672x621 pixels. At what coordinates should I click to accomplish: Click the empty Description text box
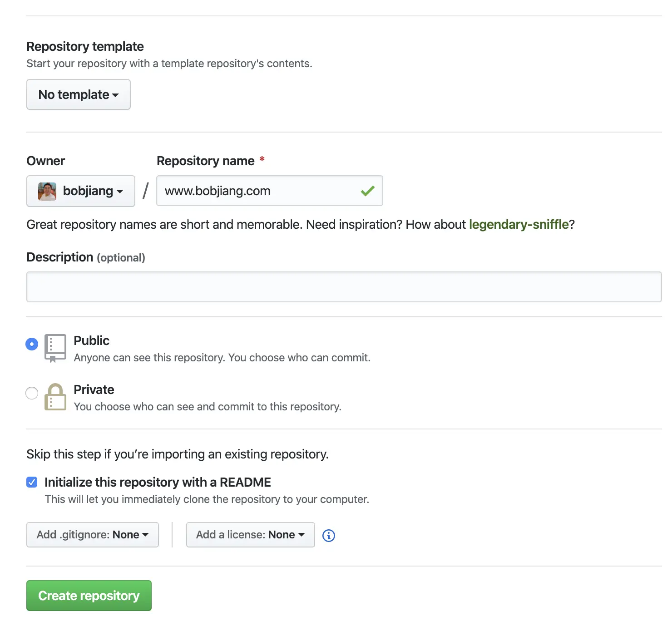(x=344, y=286)
